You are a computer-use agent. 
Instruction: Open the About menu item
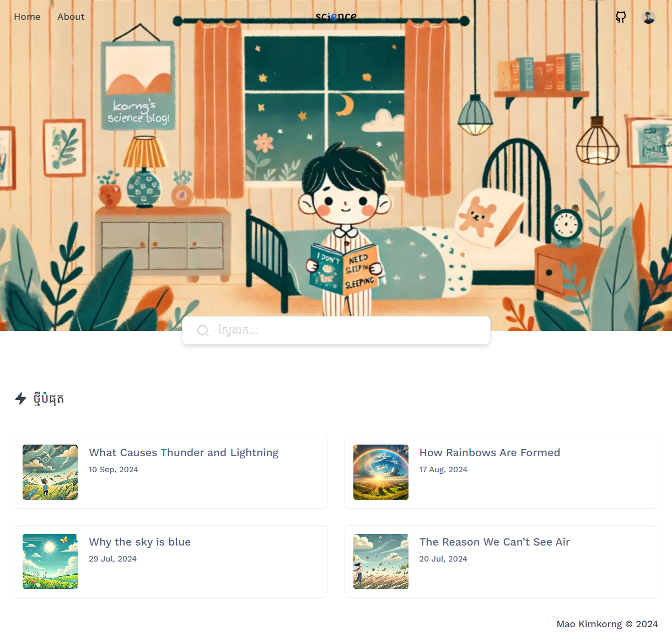[x=71, y=17]
